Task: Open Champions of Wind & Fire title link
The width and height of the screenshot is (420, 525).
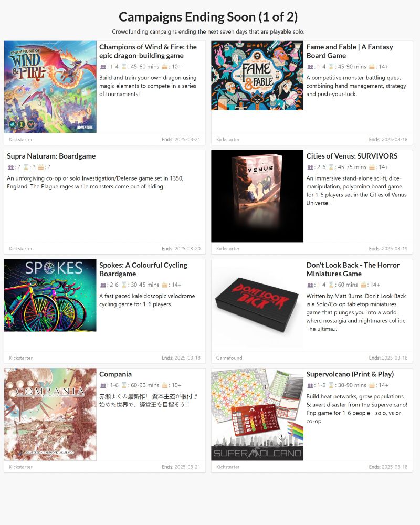Action: (148, 51)
